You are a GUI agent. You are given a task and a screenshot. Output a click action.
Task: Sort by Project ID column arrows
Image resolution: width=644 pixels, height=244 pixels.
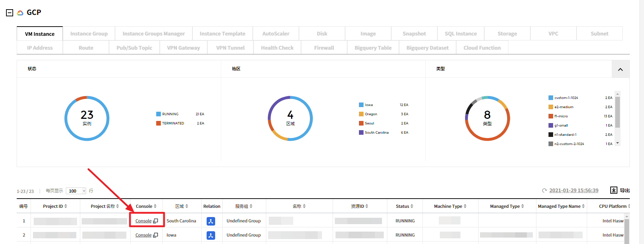tap(66, 206)
